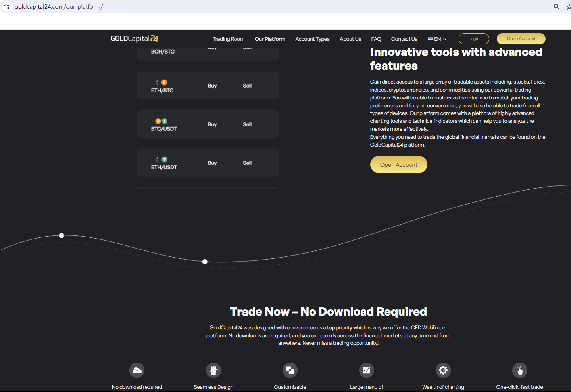Click the Tether coin icon above BTC/USDT

pos(165,121)
